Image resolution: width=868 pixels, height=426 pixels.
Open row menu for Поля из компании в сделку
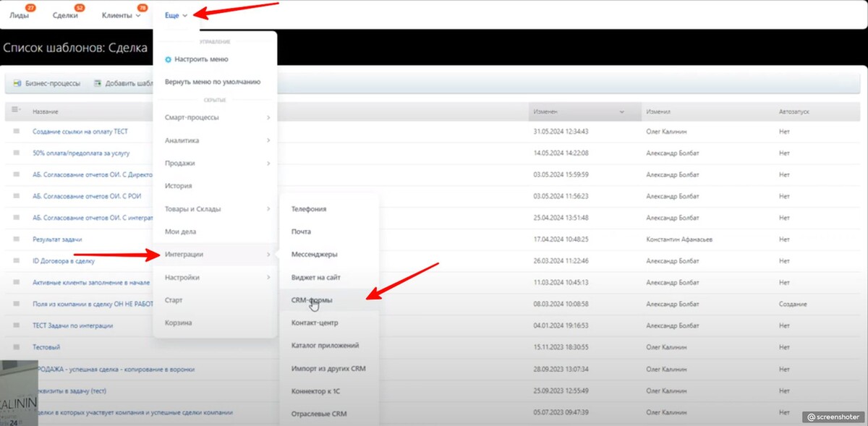coord(16,304)
